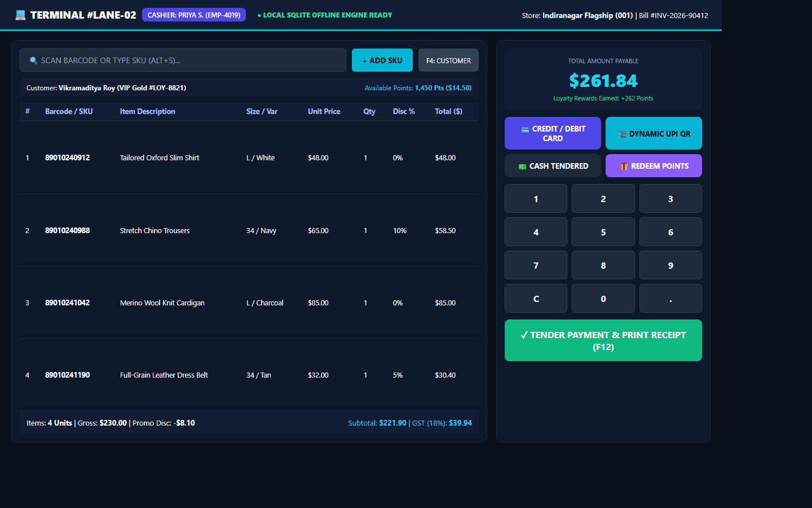The image size is (812, 508).
Task: Click barcode 89010240912
Action: click(68, 158)
